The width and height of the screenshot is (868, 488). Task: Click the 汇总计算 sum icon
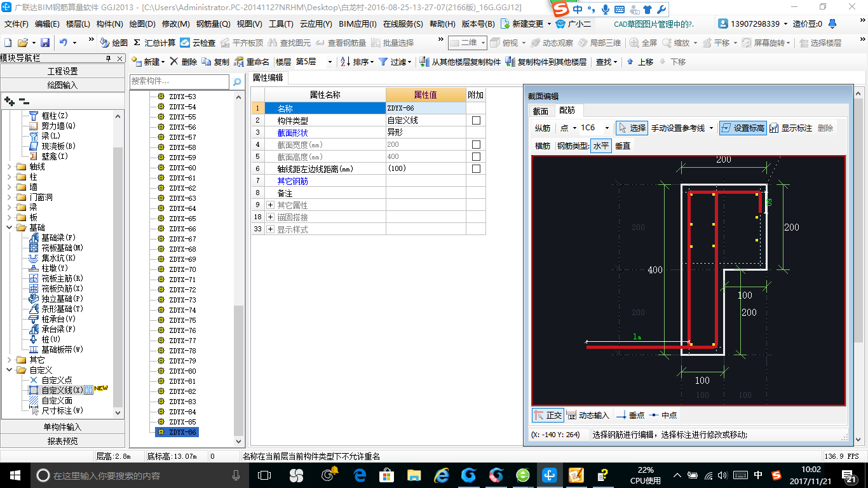pyautogui.click(x=137, y=43)
